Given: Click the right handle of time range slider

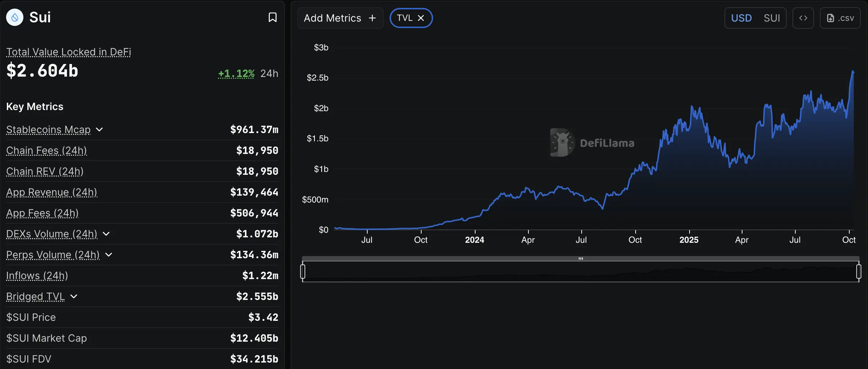Looking at the screenshot, I should coord(859,272).
